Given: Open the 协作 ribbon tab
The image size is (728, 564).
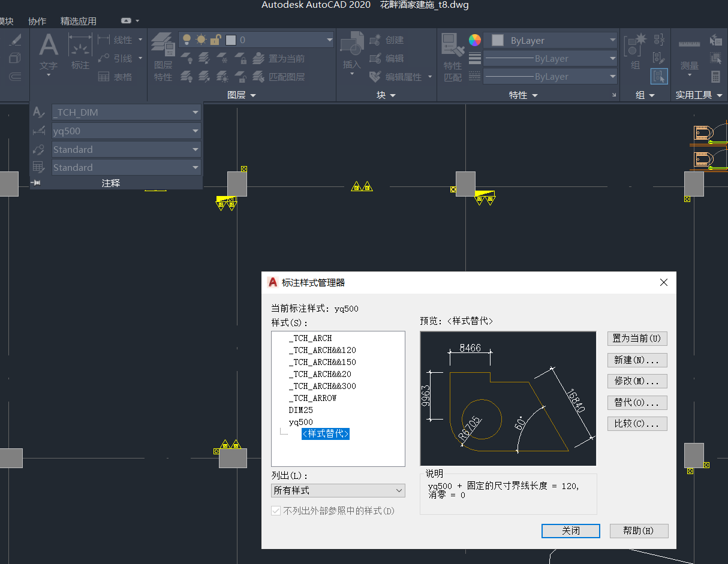Looking at the screenshot, I should (37, 21).
